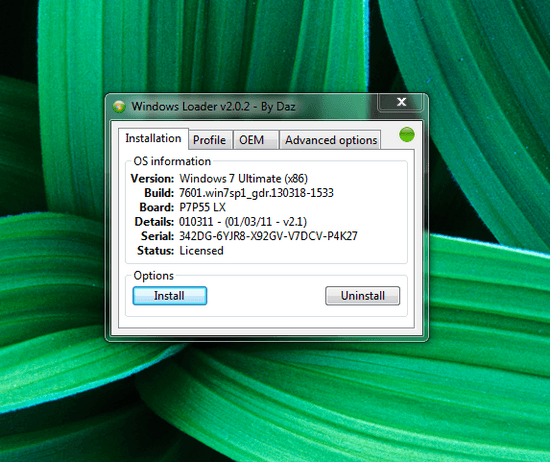Switch to the Profile tab

[x=209, y=140]
